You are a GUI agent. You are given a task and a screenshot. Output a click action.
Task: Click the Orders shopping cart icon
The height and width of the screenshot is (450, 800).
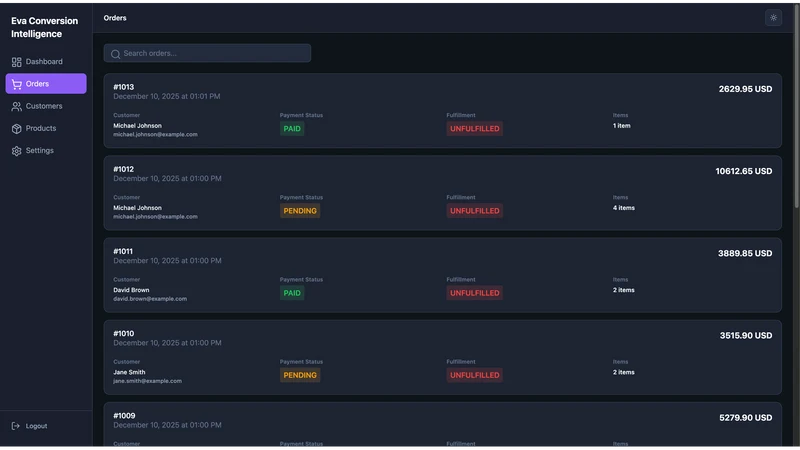pos(16,84)
